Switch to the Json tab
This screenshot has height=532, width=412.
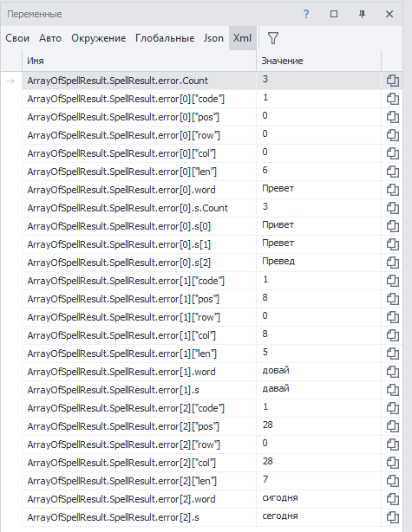tap(213, 38)
